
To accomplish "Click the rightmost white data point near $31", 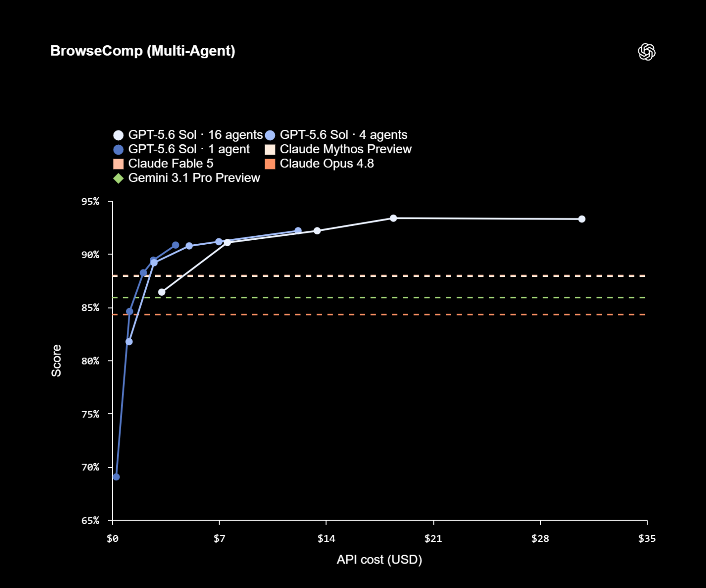I will click(x=582, y=219).
